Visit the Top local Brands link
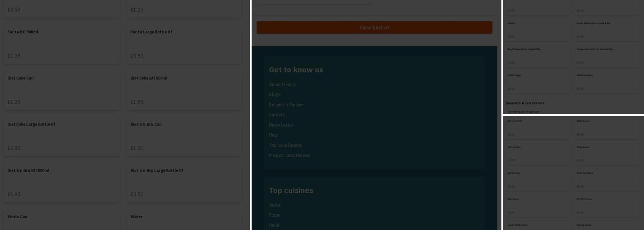 pyautogui.click(x=285, y=145)
